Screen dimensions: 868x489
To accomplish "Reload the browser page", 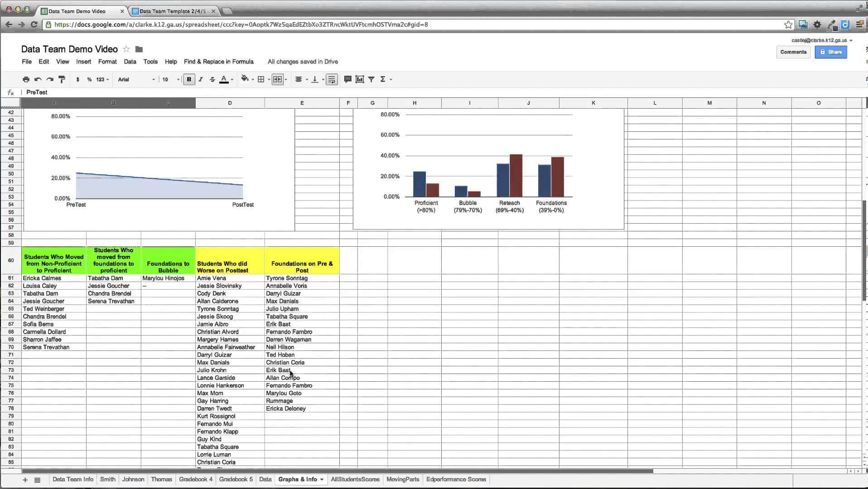I will [x=34, y=24].
